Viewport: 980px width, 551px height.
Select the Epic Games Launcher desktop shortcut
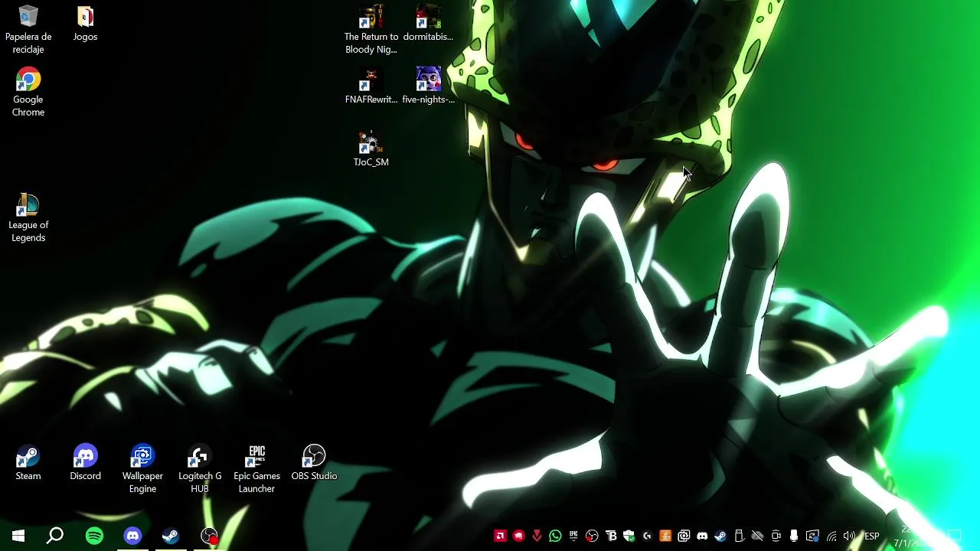[256, 468]
